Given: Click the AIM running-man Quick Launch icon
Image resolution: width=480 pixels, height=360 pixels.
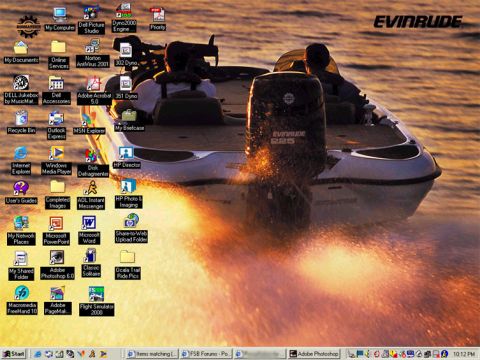Looking at the screenshot, I should pyautogui.click(x=92, y=354).
